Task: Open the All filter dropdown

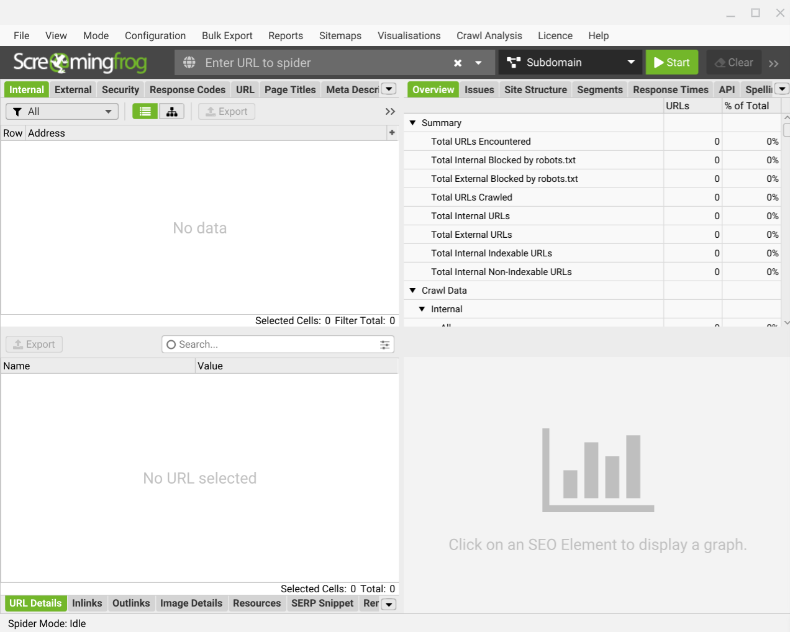Action: [62, 111]
